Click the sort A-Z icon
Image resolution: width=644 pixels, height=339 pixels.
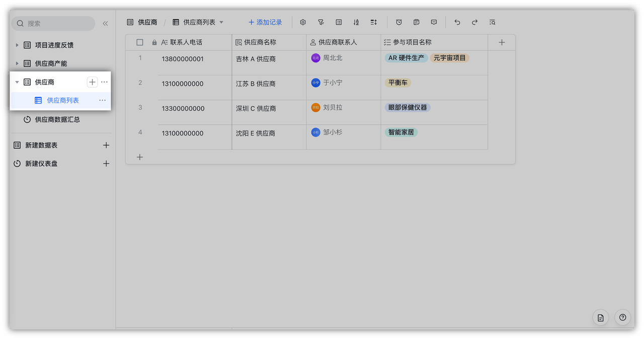click(356, 22)
